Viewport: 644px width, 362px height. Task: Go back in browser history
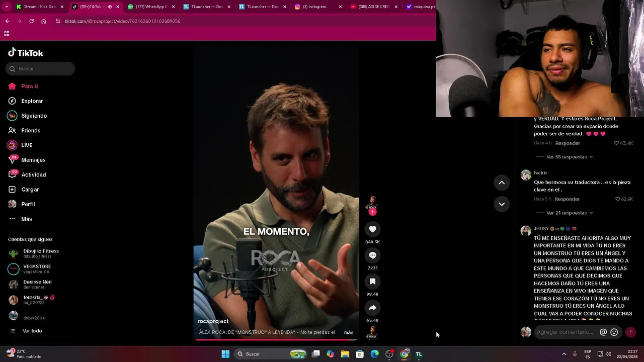tap(7, 21)
